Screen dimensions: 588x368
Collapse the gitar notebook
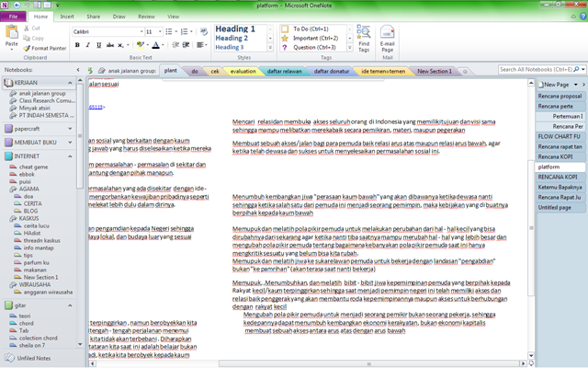(70, 305)
